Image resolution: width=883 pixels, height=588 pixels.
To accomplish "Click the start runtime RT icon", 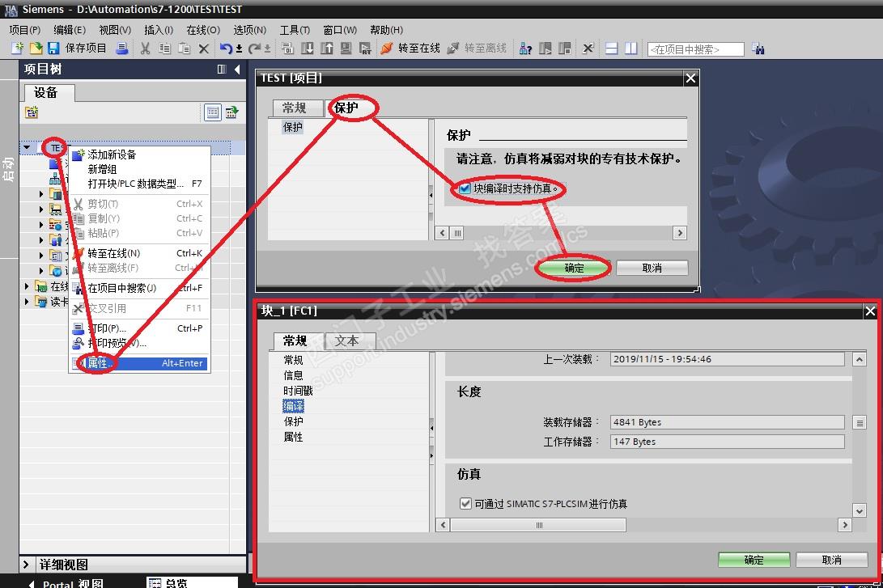I will pyautogui.click(x=366, y=49).
